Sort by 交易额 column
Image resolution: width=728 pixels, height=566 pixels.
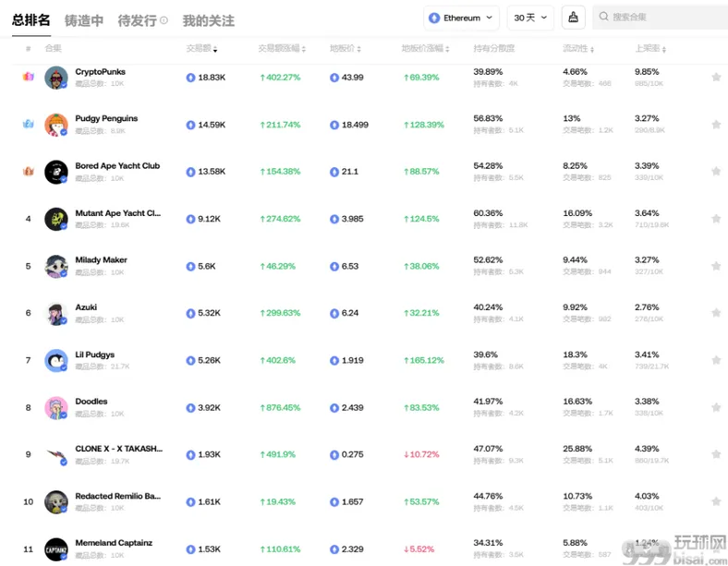click(x=201, y=48)
